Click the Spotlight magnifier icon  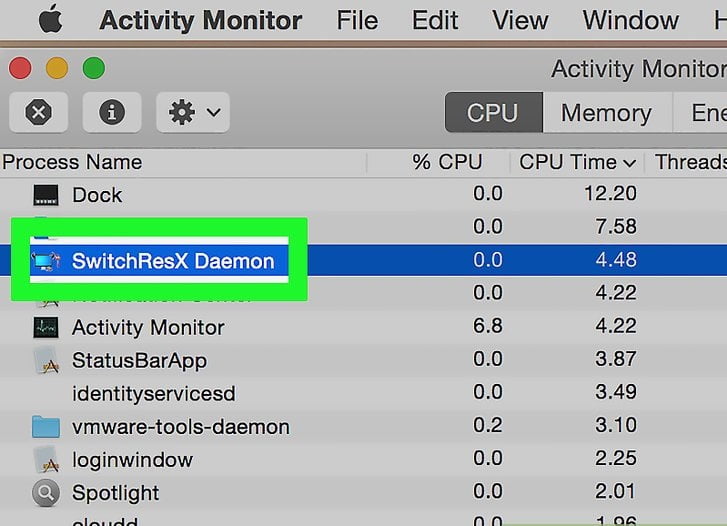tap(46, 493)
